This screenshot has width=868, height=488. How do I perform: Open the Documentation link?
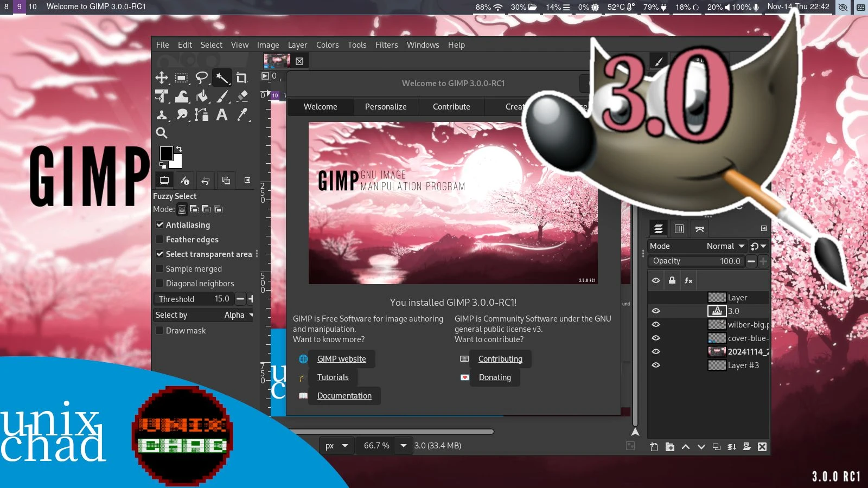tap(344, 396)
